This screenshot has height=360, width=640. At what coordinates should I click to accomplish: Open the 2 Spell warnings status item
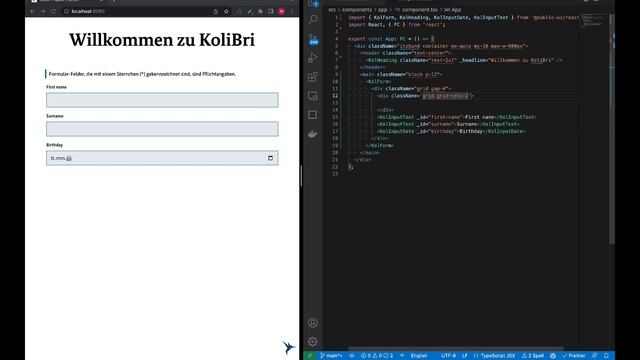click(x=533, y=356)
